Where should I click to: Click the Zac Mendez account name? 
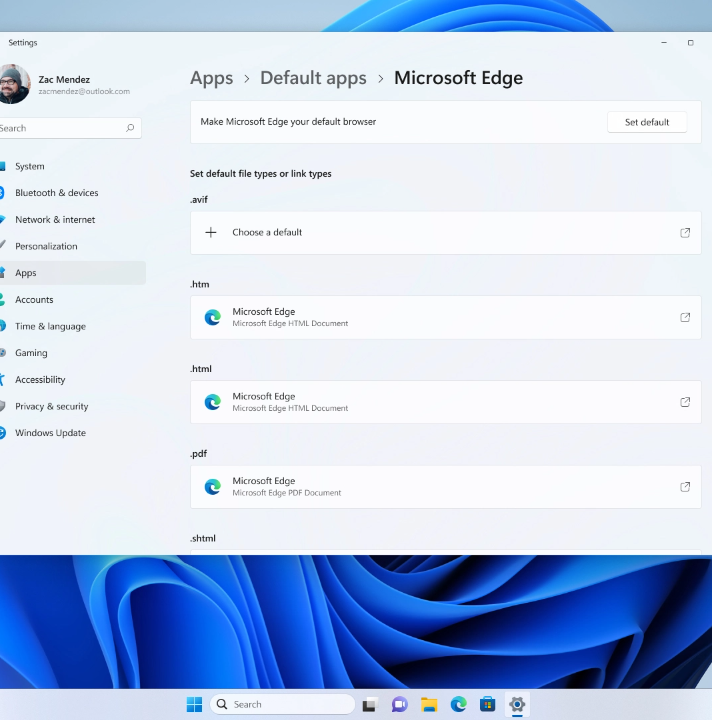(64, 79)
